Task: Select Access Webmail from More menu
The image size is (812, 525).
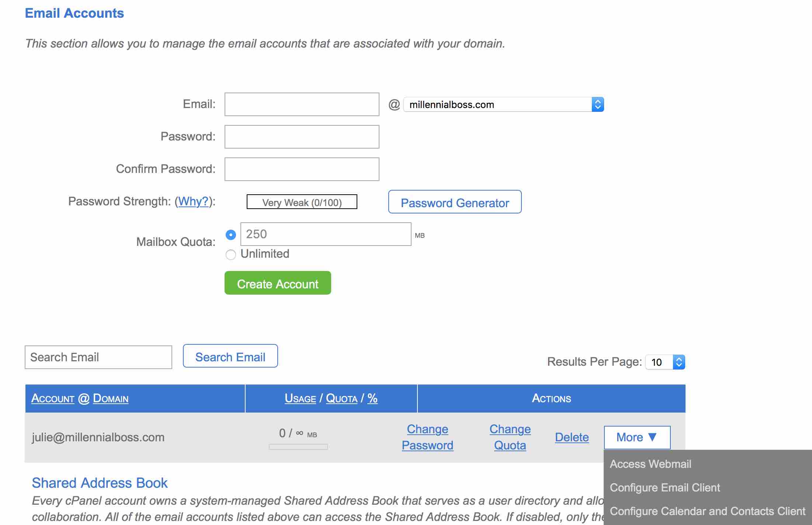Action: point(650,463)
